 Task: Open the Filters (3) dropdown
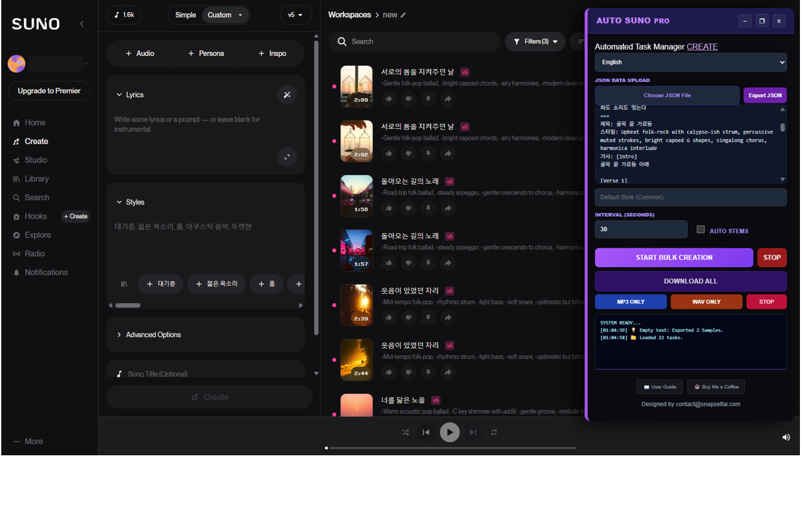(x=535, y=41)
